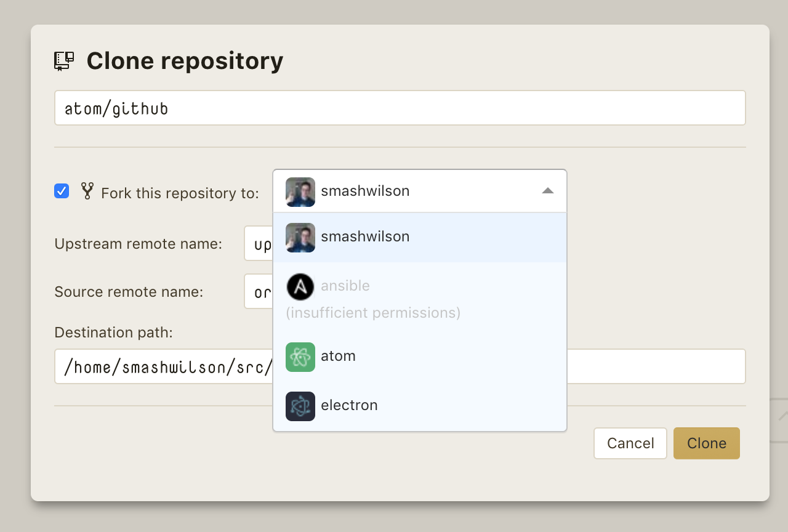Uncheck the Fork this repository option
The width and height of the screenshot is (788, 532).
61,191
